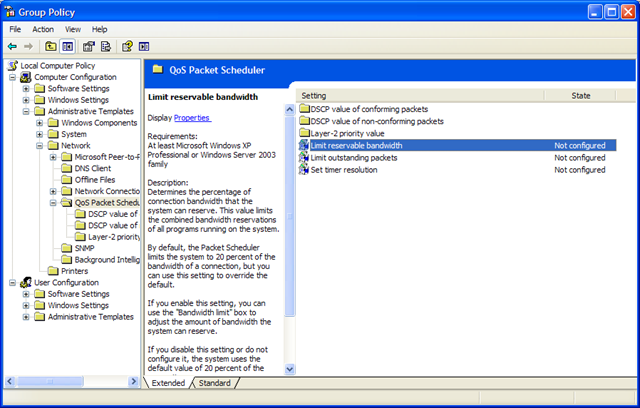Click the Computer Configuration computer icon

26,77
